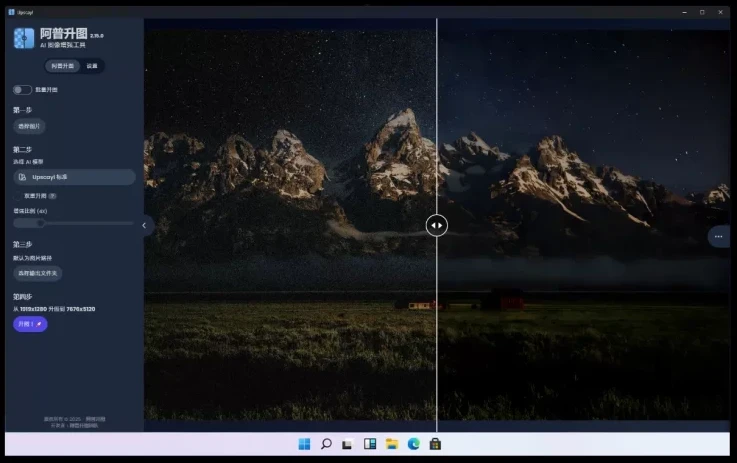Screen dimensions: 737x463
Task: Click the 选择图片 select image button
Action: click(29, 126)
